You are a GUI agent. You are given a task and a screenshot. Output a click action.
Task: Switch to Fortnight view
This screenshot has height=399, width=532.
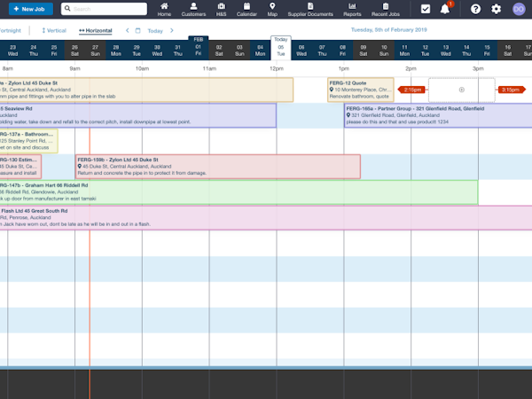point(10,30)
